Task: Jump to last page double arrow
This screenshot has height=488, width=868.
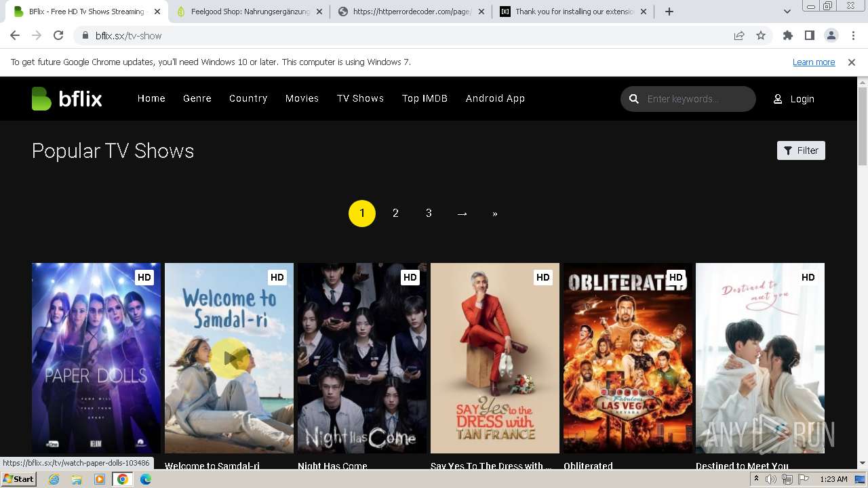Action: [x=495, y=213]
